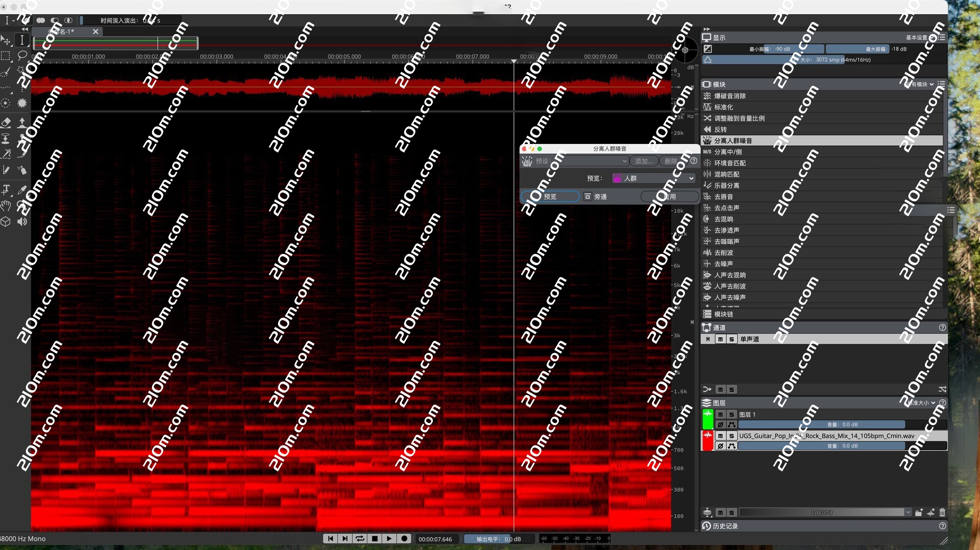This screenshot has width=980, height=550.
Task: Delete layer using the trash icon
Action: click(942, 512)
